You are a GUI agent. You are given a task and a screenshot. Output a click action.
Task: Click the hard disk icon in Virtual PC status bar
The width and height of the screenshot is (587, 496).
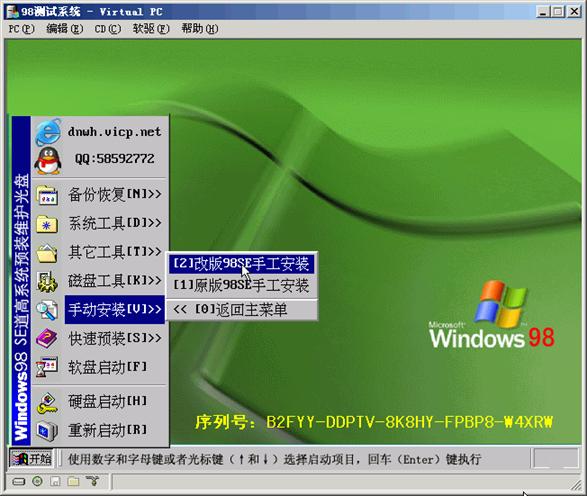coord(19,481)
